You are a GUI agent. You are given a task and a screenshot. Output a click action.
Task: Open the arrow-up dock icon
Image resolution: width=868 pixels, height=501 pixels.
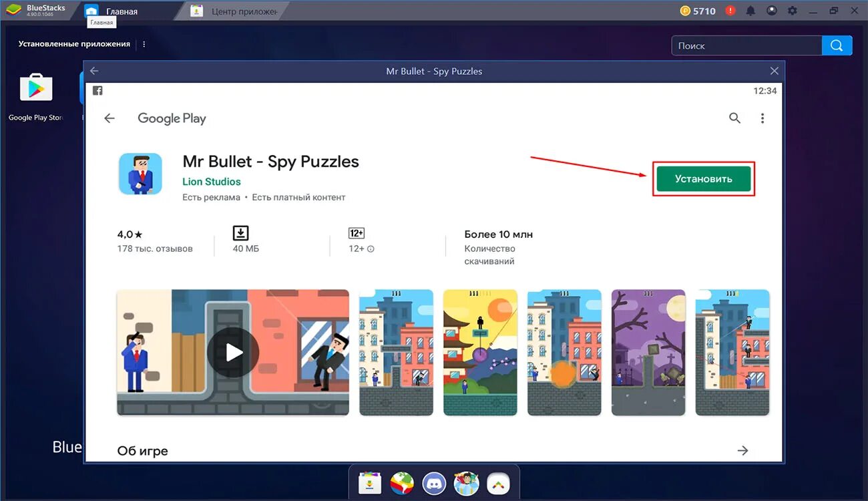click(498, 482)
